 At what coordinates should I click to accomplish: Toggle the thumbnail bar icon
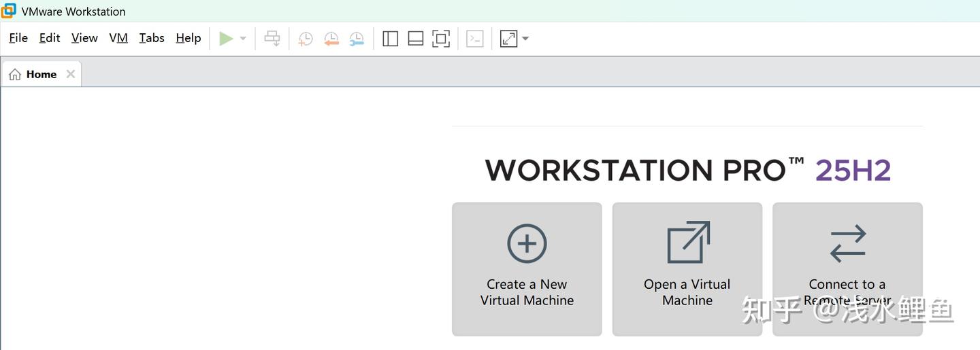(x=416, y=39)
